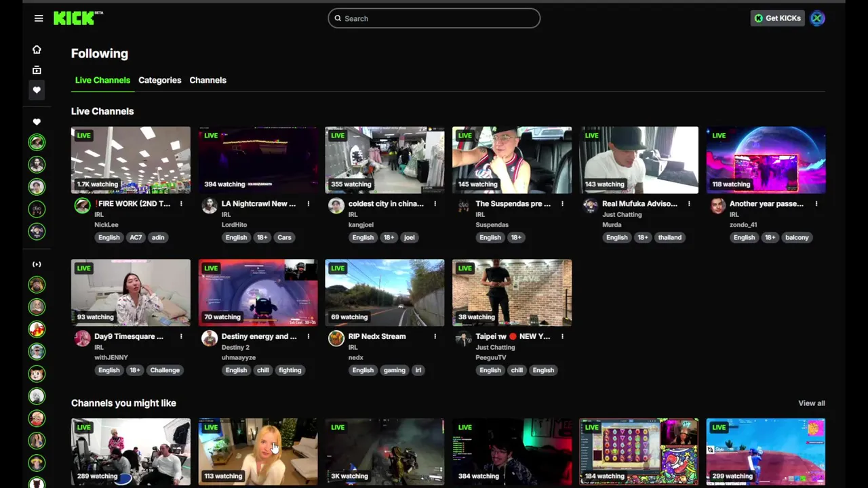Open recommended stream with 184 watching
Screen dimensions: 868x488
click(639, 451)
